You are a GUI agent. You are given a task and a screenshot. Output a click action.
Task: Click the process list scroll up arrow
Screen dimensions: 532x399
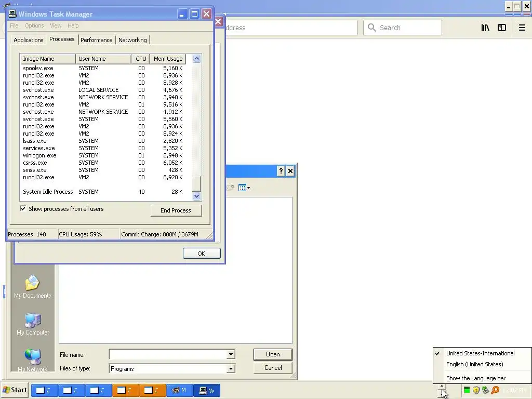point(197,58)
